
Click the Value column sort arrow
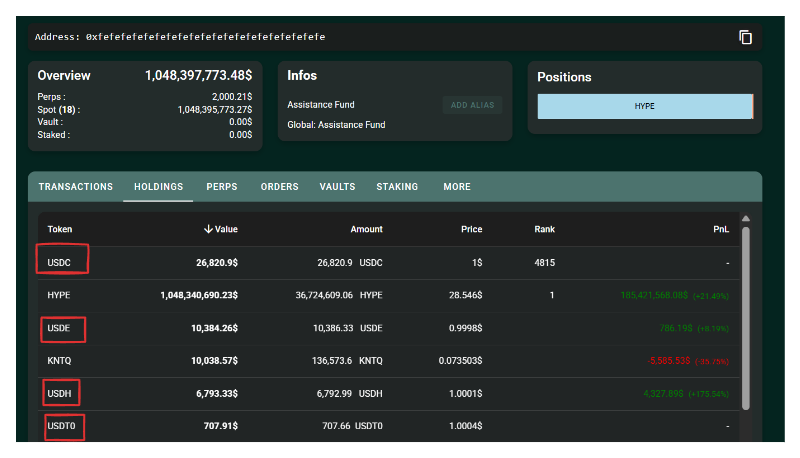[x=208, y=229]
